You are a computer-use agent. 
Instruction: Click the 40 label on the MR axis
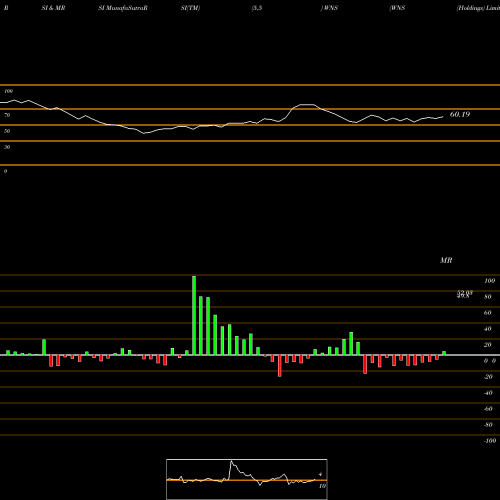pyautogui.click(x=488, y=329)
